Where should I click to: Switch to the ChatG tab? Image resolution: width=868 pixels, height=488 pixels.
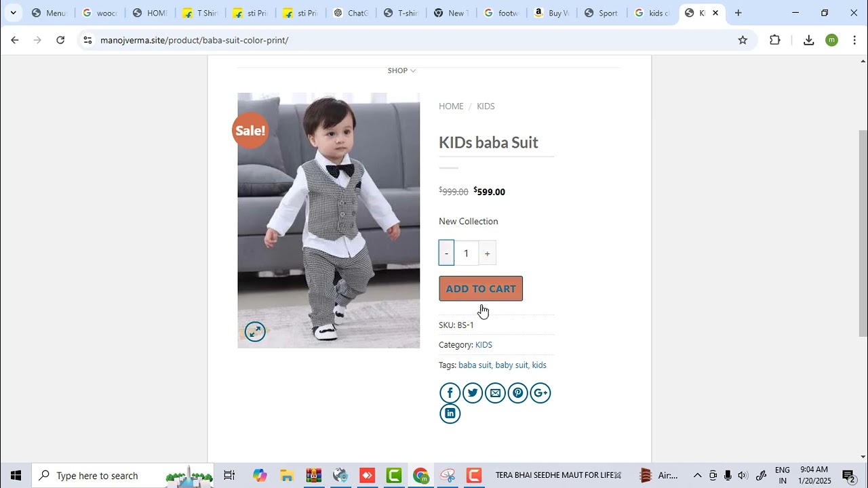(350, 13)
